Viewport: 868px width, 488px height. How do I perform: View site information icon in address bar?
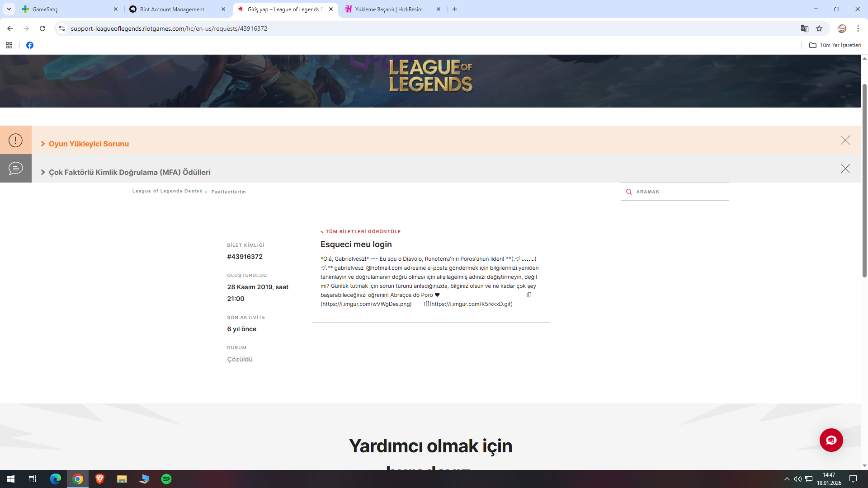tap(62, 28)
